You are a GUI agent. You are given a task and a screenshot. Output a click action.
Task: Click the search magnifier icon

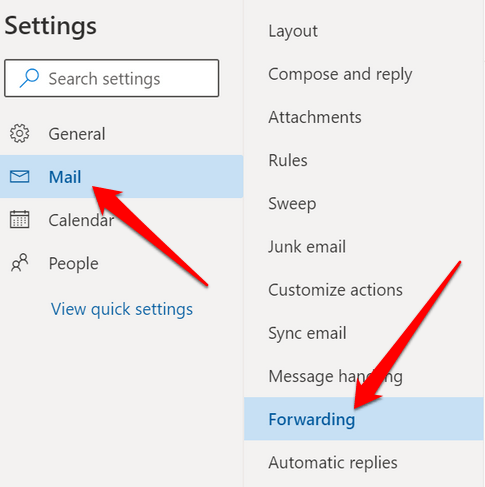[29, 78]
